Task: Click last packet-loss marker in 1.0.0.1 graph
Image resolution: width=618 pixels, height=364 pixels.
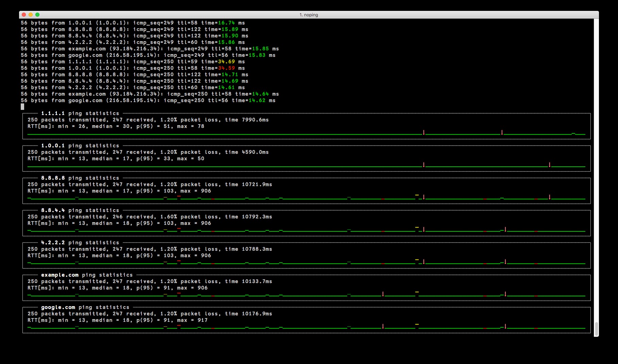Action: [550, 165]
